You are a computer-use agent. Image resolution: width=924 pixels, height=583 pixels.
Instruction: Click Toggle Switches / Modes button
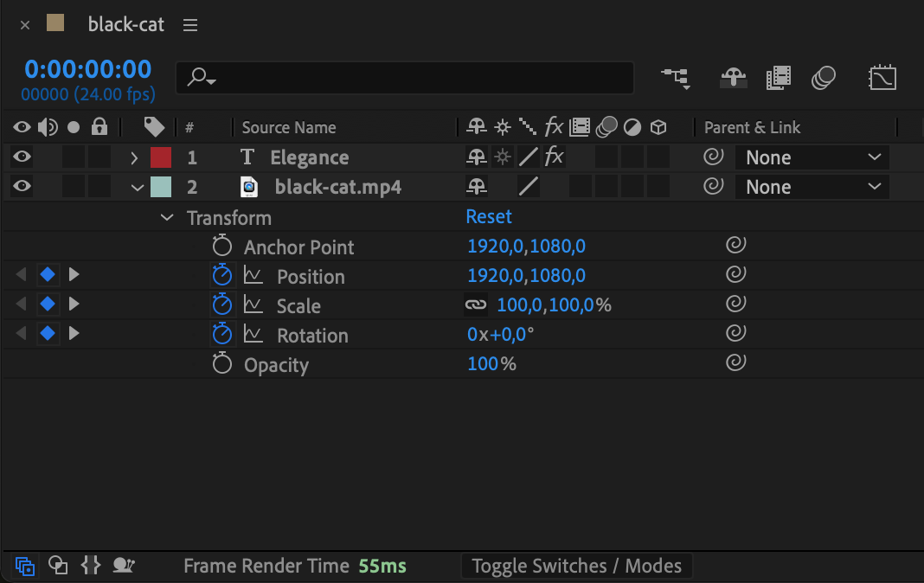576,566
